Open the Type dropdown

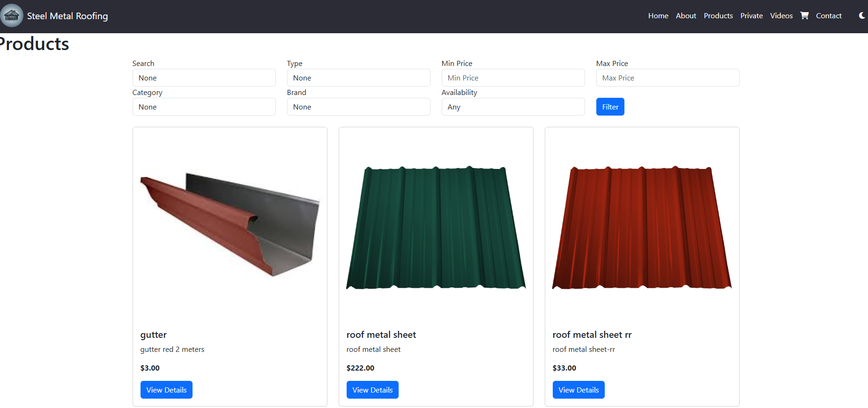[x=359, y=78]
